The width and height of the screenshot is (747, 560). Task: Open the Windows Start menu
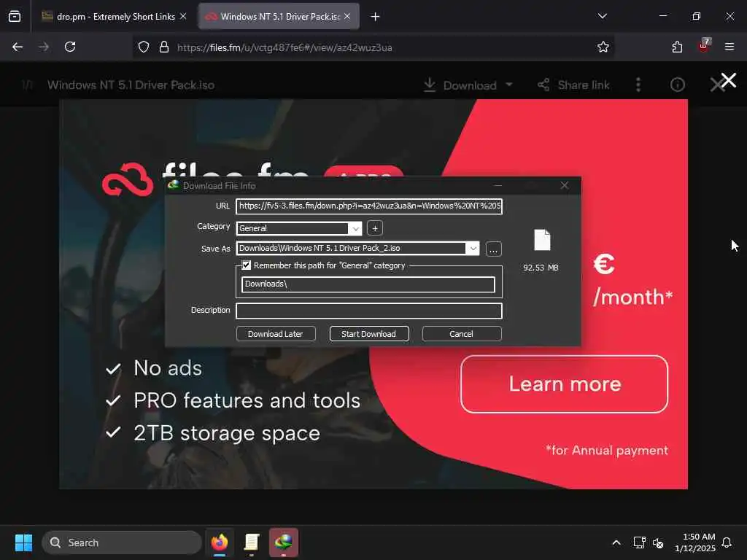click(x=23, y=542)
